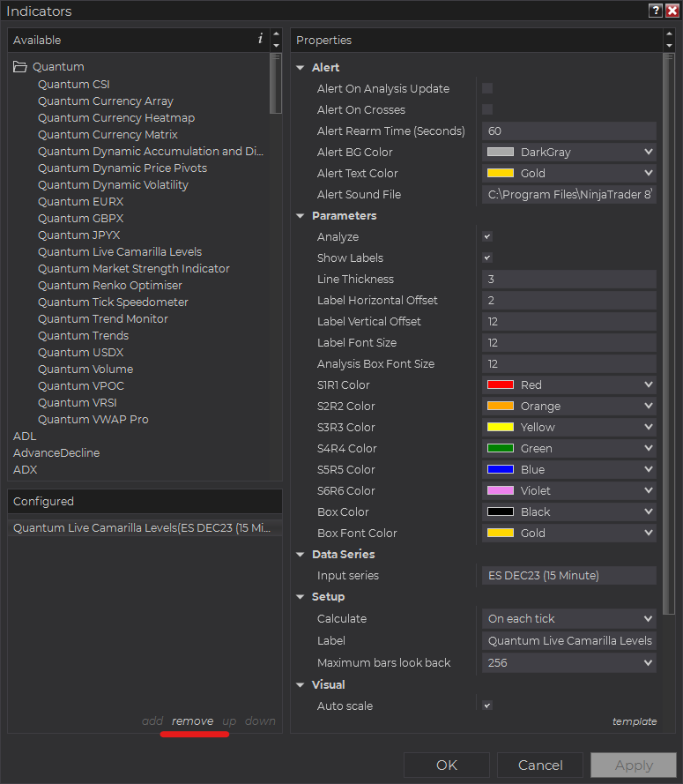This screenshot has height=784, width=683.
Task: Open the Quantum folder icon
Action: [20, 66]
